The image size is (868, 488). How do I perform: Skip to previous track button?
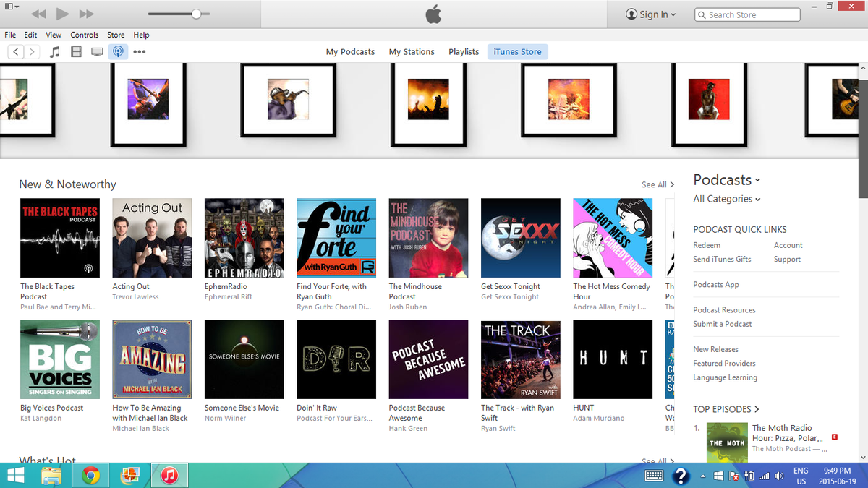pos(38,14)
